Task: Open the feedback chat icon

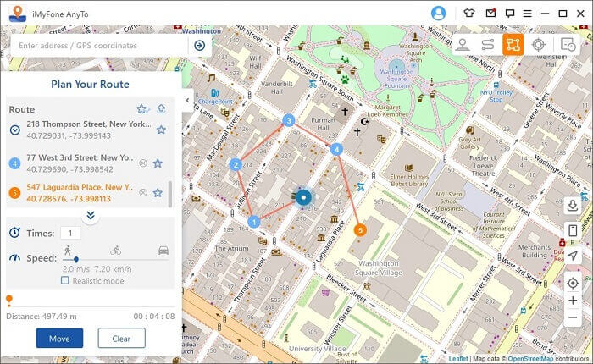Action: click(510, 14)
